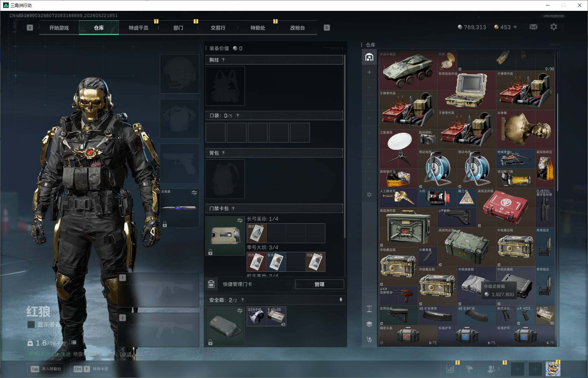Select the 高级医药箱 red case
The image size is (588, 378).
[x=506, y=208]
